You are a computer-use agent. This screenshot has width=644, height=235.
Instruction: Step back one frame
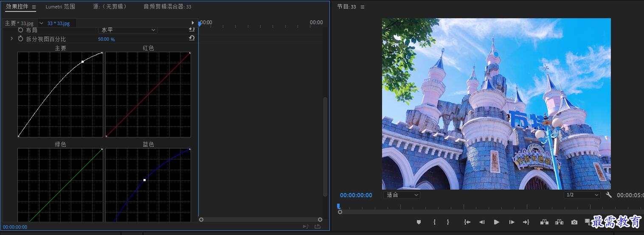pyautogui.click(x=482, y=222)
